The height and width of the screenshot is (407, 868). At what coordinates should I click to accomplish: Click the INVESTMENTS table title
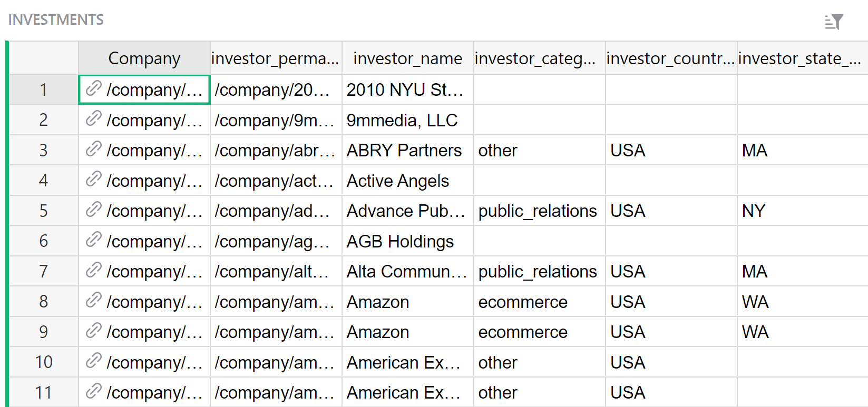[x=56, y=20]
